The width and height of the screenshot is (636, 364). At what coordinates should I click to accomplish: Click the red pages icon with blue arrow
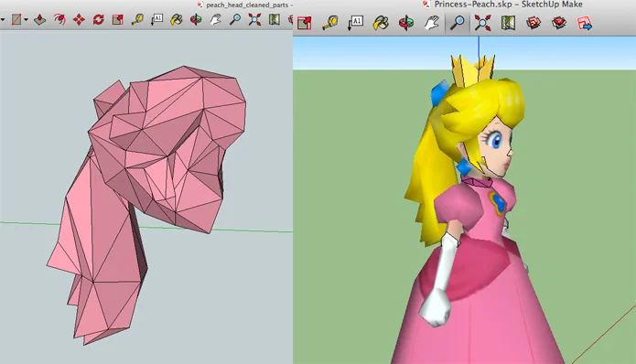[585, 23]
